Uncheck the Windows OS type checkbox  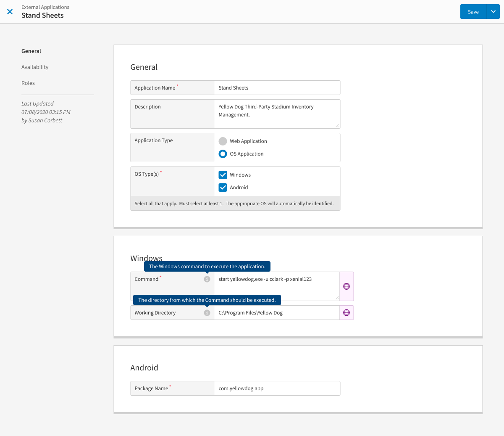[223, 174]
